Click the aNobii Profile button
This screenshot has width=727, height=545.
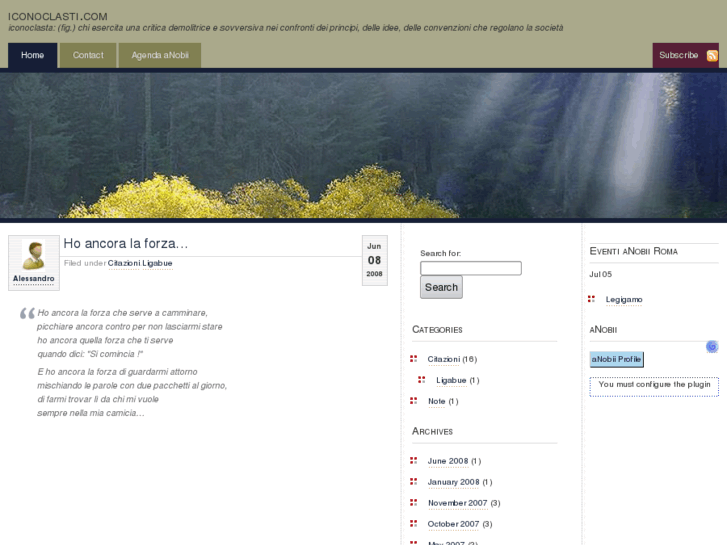(616, 359)
